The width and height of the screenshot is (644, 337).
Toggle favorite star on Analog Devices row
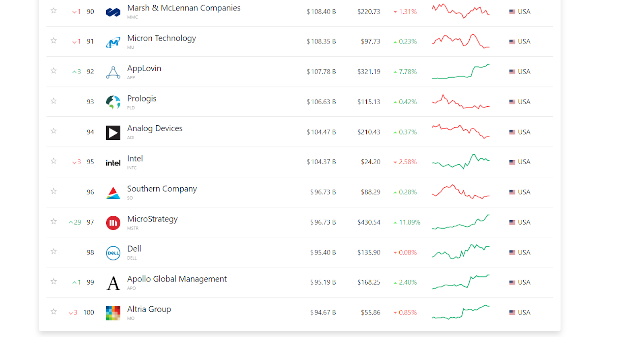click(54, 131)
